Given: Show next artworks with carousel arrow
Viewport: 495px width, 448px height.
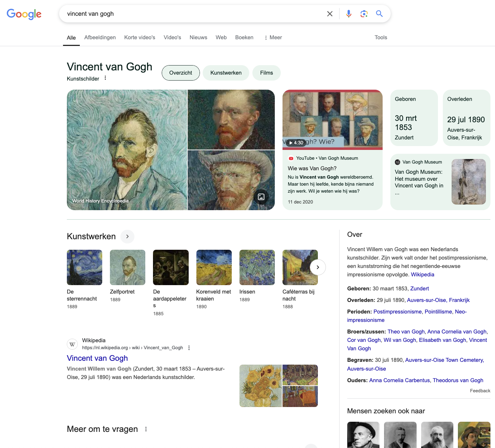Looking at the screenshot, I should 318,267.
